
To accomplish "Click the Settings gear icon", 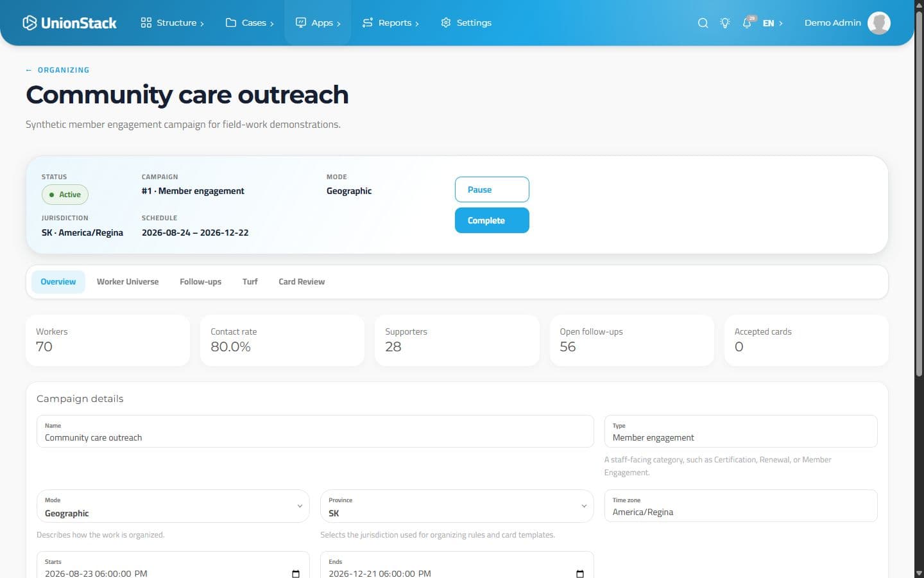I will (446, 22).
